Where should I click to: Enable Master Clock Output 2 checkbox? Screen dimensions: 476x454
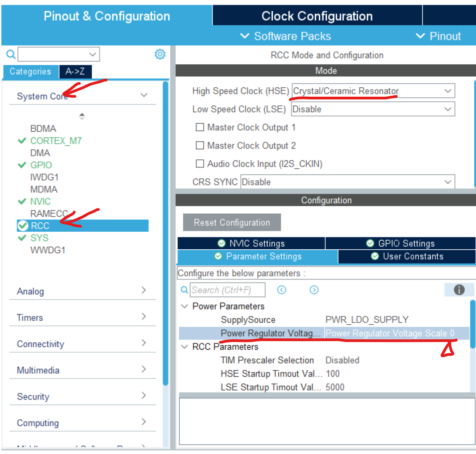click(x=200, y=145)
